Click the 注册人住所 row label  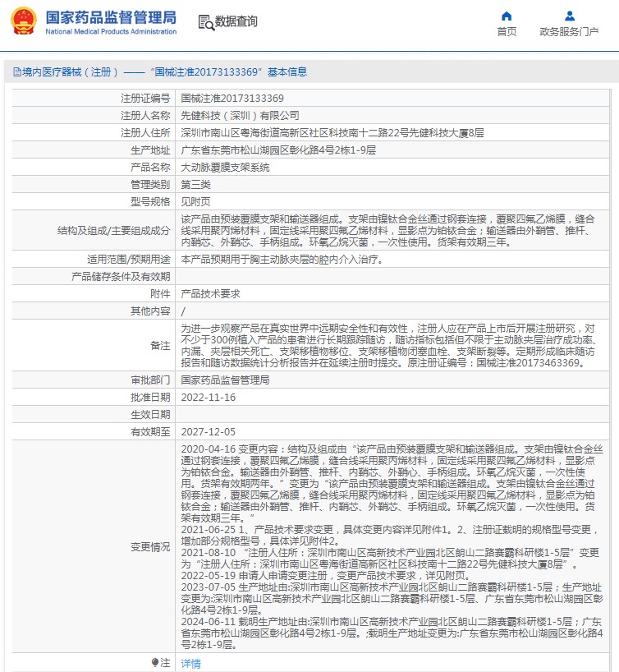[145, 133]
